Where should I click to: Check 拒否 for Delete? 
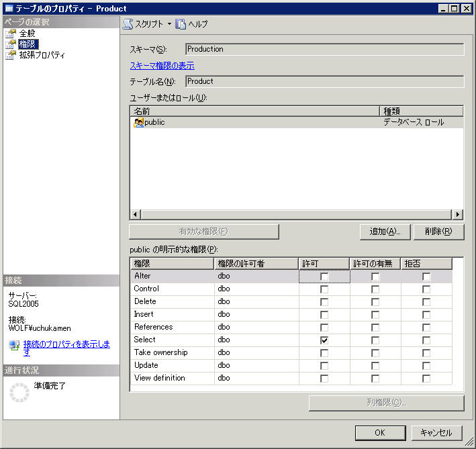pyautogui.click(x=426, y=302)
